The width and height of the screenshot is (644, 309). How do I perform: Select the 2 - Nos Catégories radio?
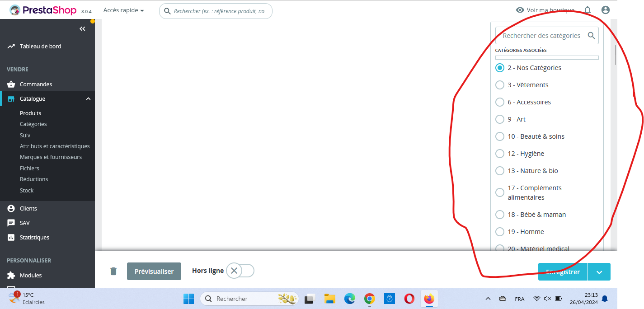(499, 68)
